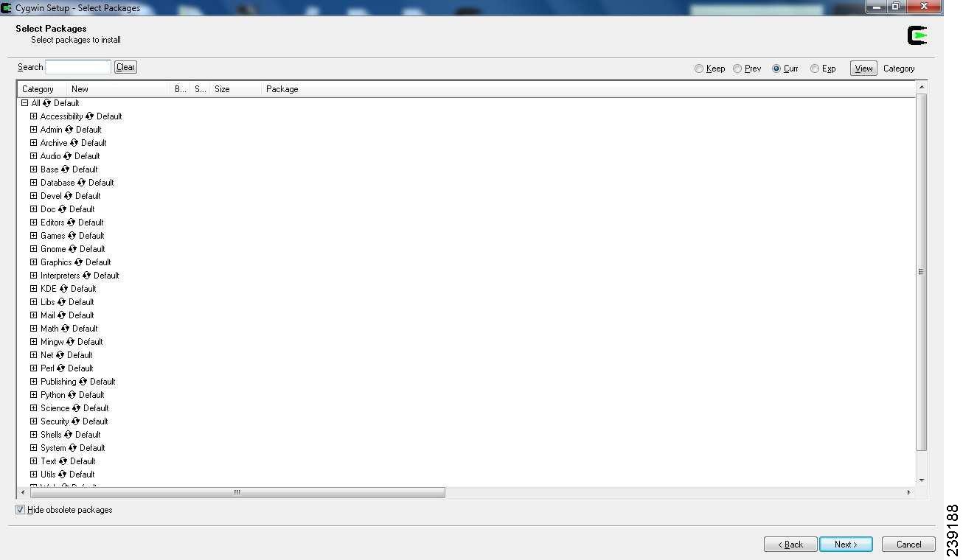Expand the Net category plus box
Image resolution: width=963 pixels, height=560 pixels.
coord(33,355)
